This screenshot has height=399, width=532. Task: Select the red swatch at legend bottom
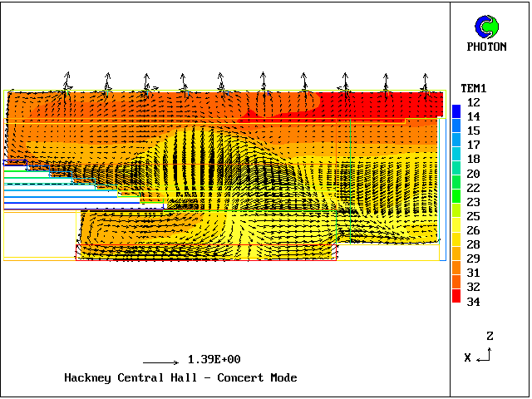(x=456, y=294)
